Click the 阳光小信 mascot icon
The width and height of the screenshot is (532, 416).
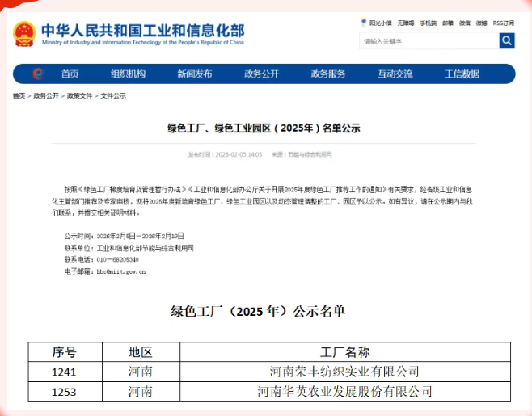(x=363, y=23)
